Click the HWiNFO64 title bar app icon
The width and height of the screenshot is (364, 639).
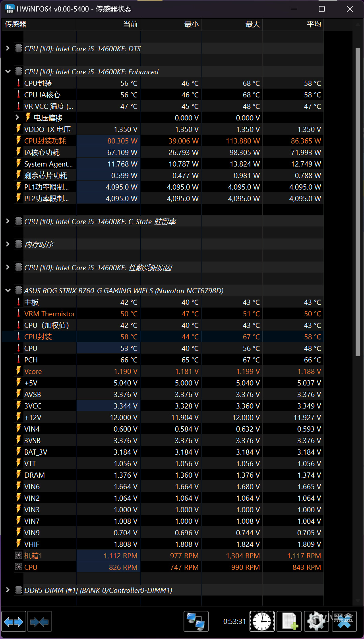[10, 9]
